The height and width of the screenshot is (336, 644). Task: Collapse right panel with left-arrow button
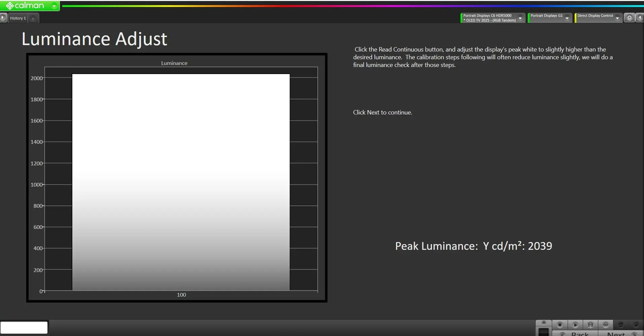click(x=640, y=18)
